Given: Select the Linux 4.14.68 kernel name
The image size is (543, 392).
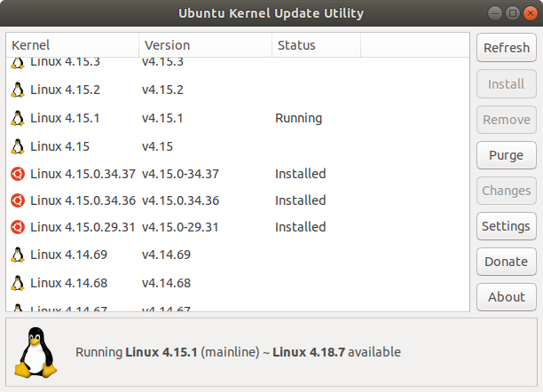Looking at the screenshot, I should tap(68, 283).
